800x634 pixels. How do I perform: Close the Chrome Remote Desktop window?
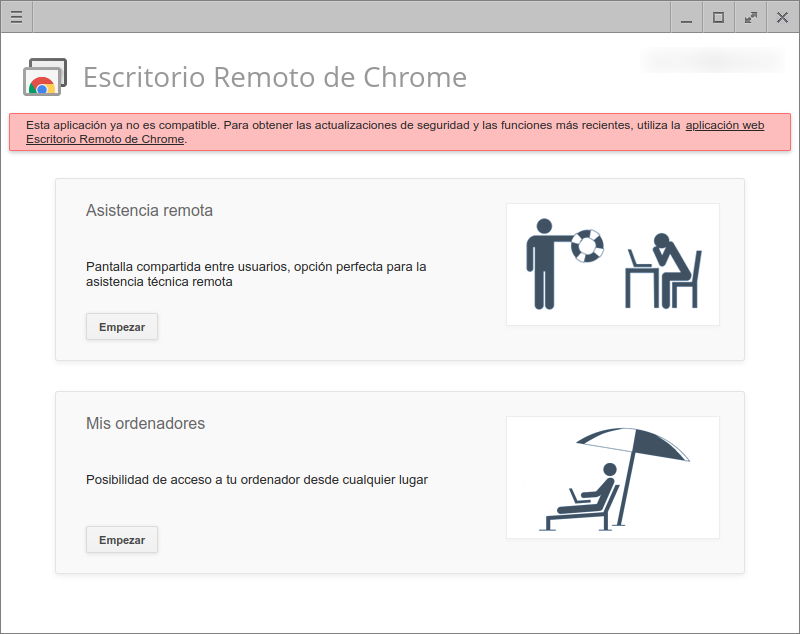pos(782,17)
